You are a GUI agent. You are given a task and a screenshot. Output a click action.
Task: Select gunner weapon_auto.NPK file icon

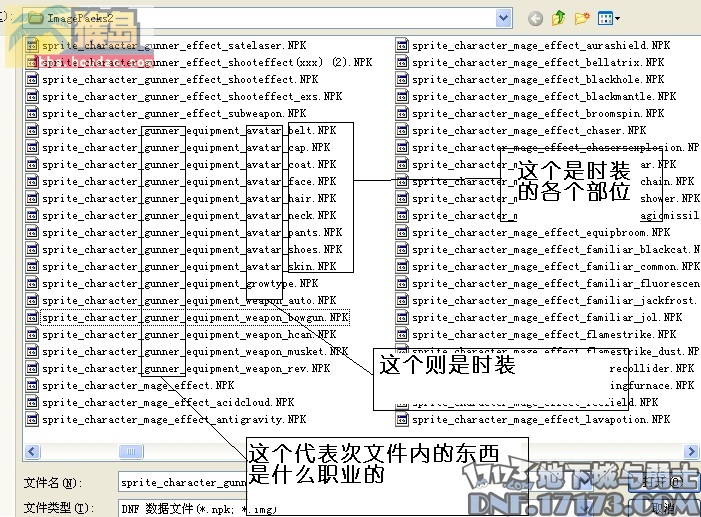click(x=32, y=300)
